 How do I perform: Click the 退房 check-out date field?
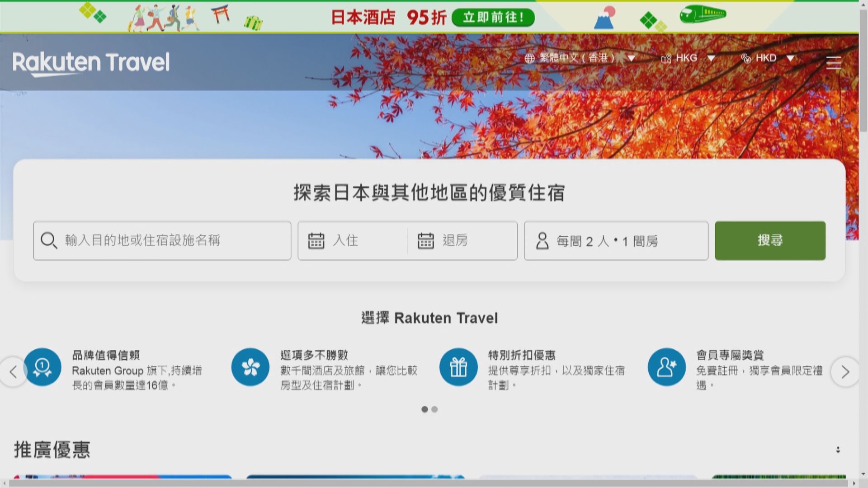(462, 240)
